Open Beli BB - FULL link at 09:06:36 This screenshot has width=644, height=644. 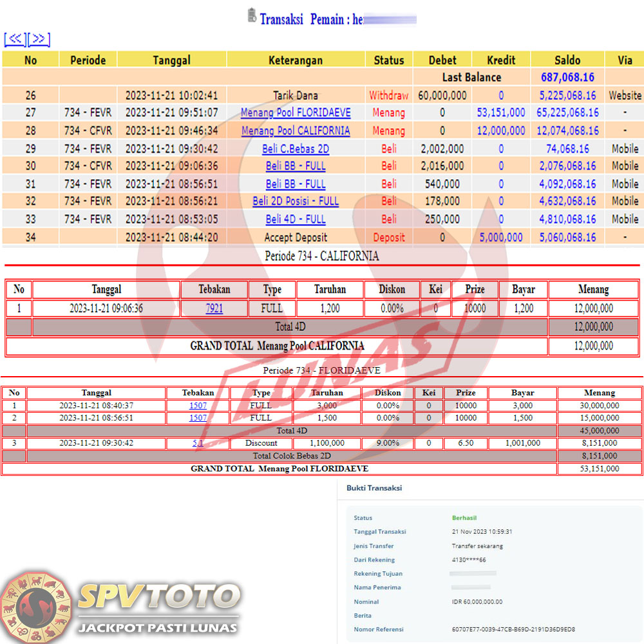pyautogui.click(x=296, y=166)
